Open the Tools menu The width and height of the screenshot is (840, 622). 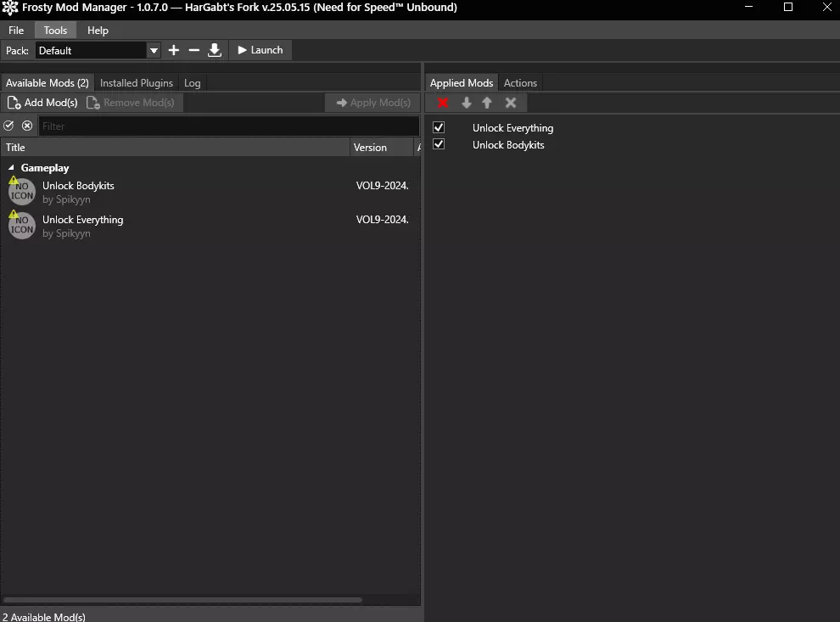tap(55, 30)
